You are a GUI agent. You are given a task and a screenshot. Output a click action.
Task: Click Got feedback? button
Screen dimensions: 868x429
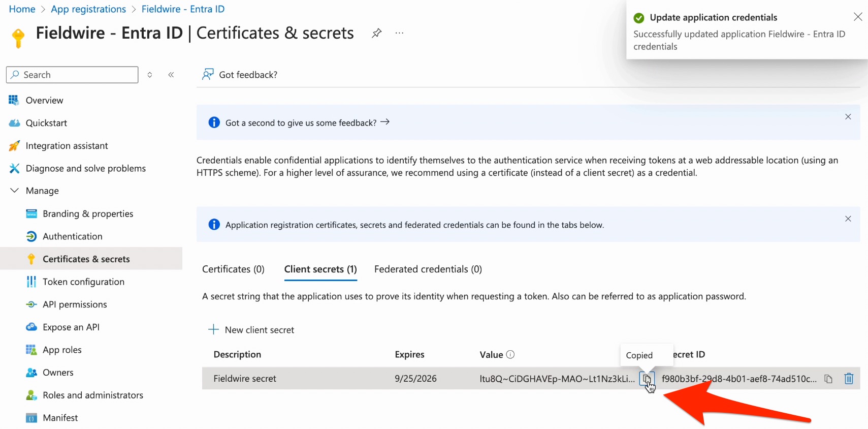(x=240, y=75)
